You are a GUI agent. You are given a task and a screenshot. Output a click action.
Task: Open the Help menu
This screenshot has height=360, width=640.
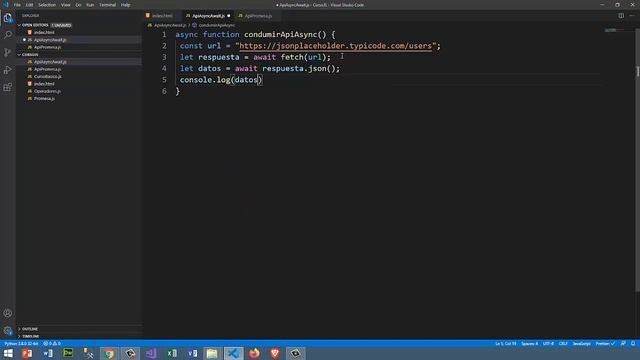tap(125, 5)
